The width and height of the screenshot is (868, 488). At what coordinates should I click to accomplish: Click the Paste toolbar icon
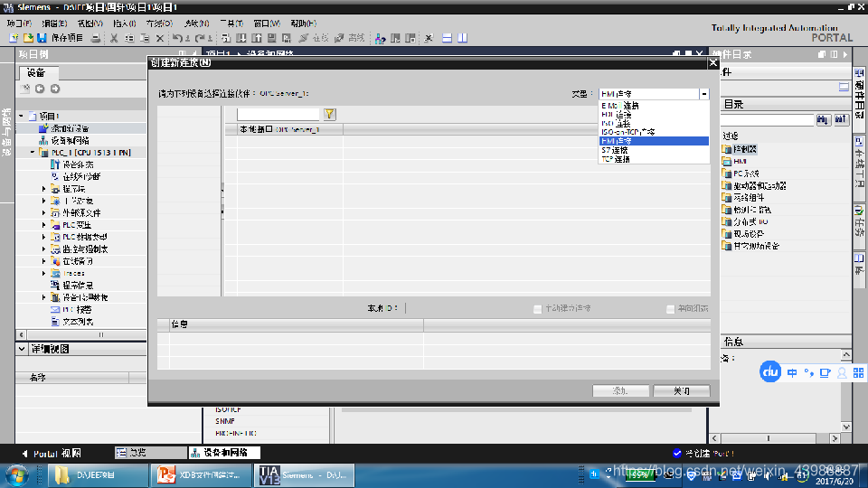[145, 38]
